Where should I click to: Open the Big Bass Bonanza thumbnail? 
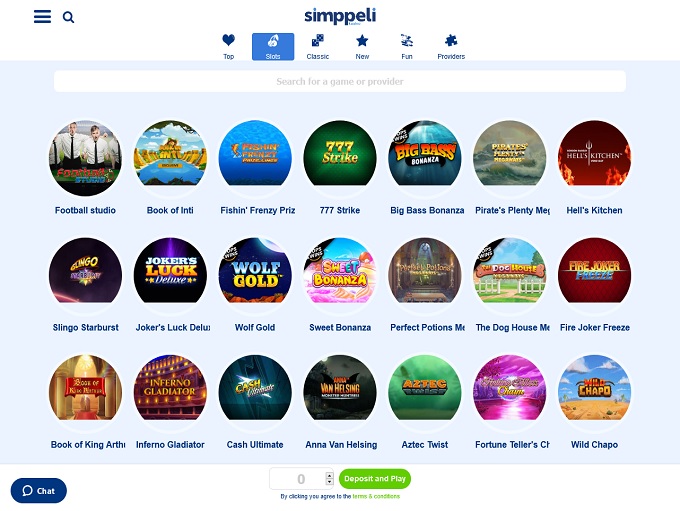tap(425, 158)
